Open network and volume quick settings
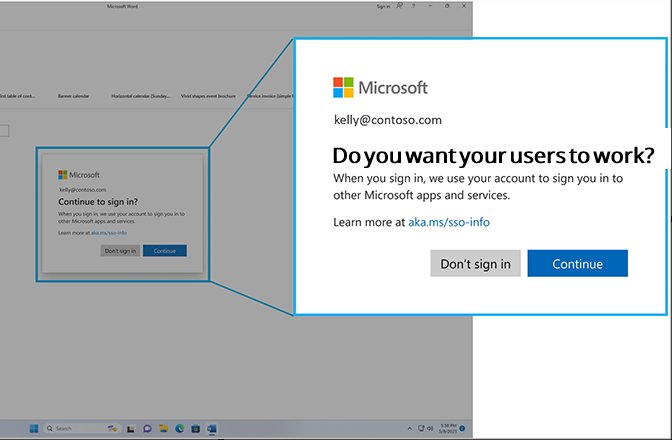The height and width of the screenshot is (440, 672). (426, 428)
